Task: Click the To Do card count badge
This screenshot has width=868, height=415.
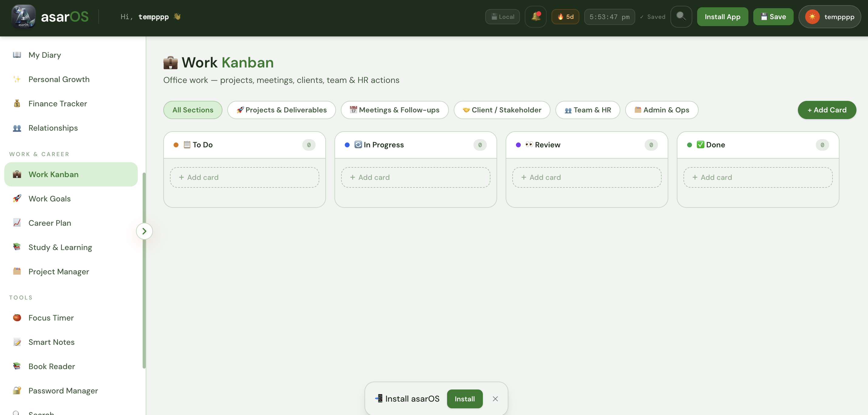Action: (x=309, y=145)
